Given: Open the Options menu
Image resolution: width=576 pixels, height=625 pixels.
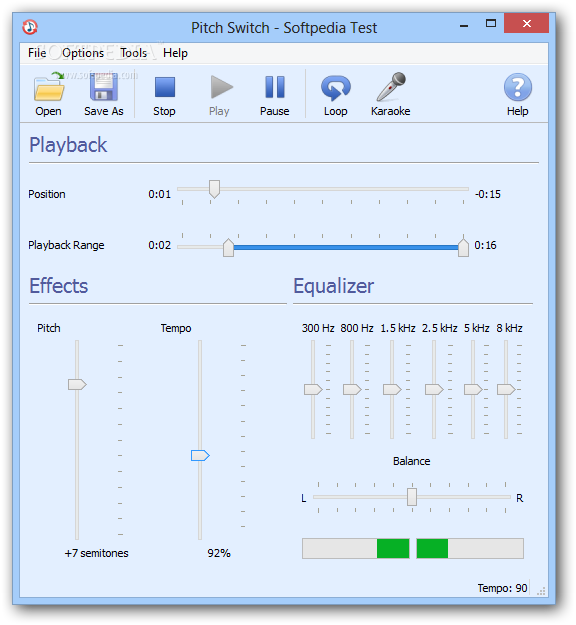Looking at the screenshot, I should tap(83, 53).
